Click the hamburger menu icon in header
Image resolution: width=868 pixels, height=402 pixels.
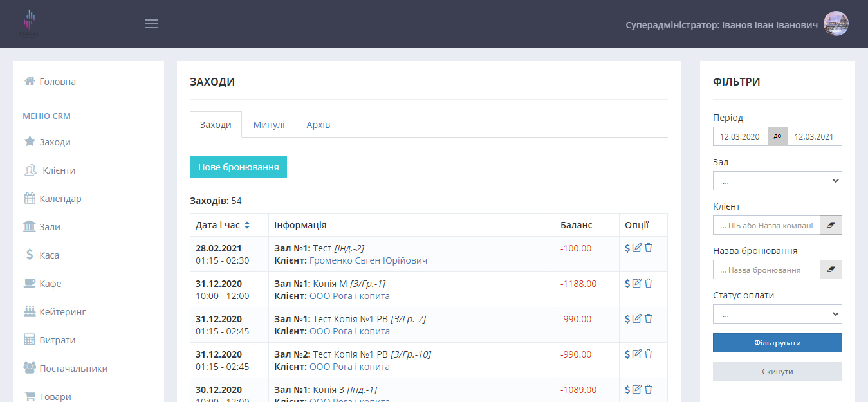(x=151, y=24)
